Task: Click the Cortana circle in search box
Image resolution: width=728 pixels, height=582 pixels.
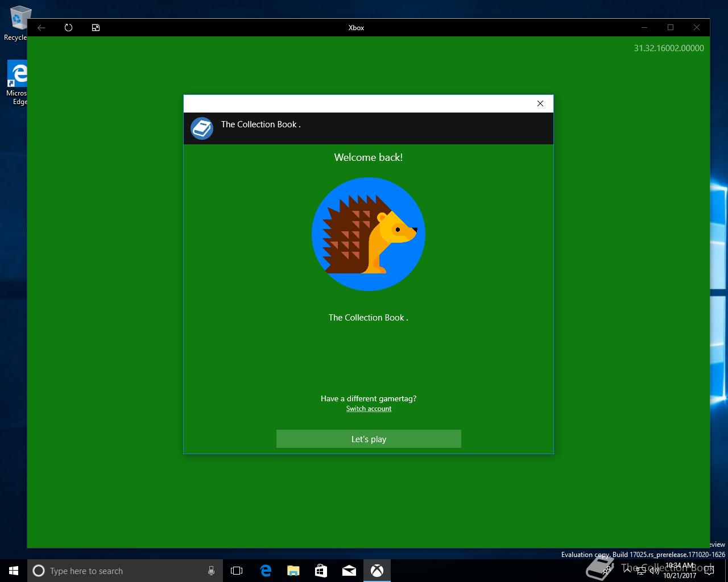Action: click(x=39, y=571)
